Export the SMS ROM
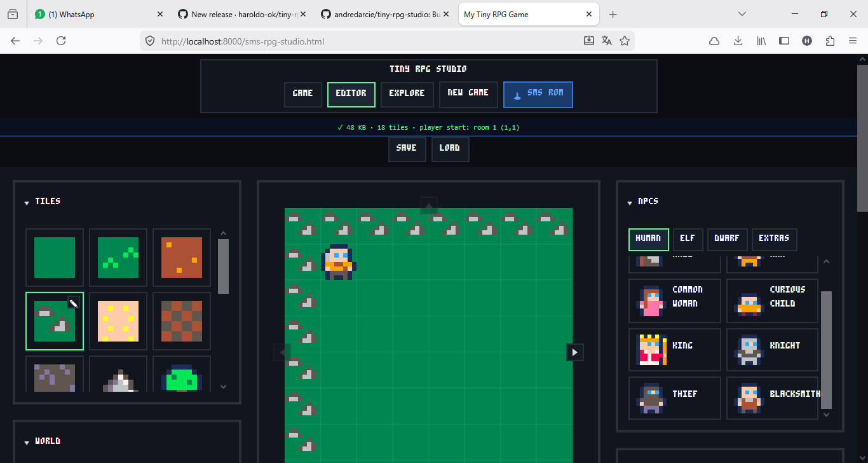 [x=538, y=95]
